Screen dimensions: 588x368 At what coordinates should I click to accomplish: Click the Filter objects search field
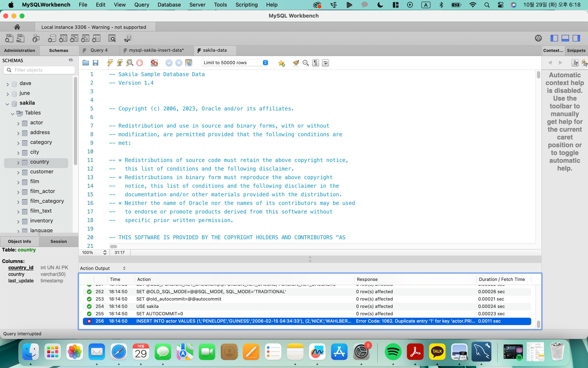click(x=39, y=70)
